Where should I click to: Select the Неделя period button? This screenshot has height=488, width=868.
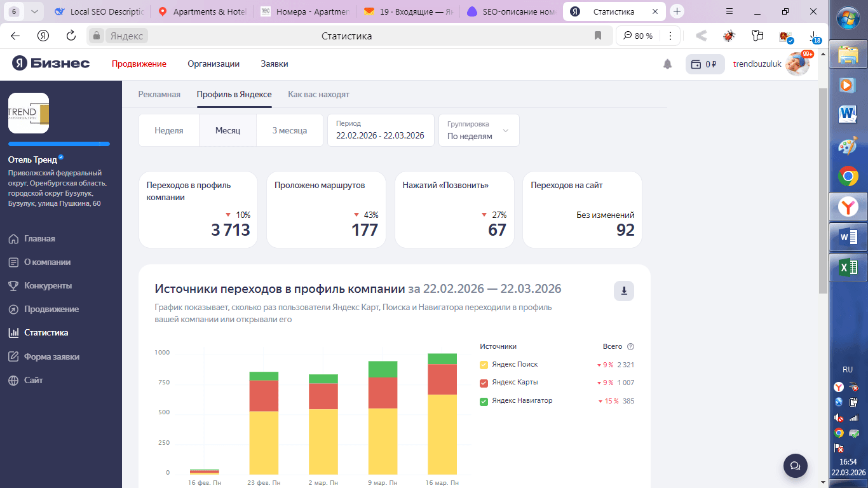click(169, 130)
